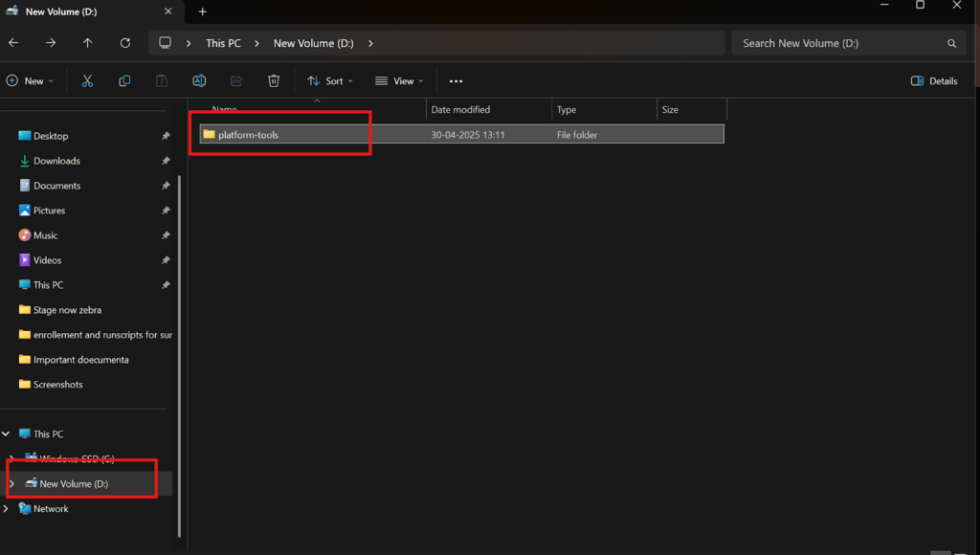980x555 pixels.
Task: Toggle the Details pane
Action: click(x=934, y=81)
